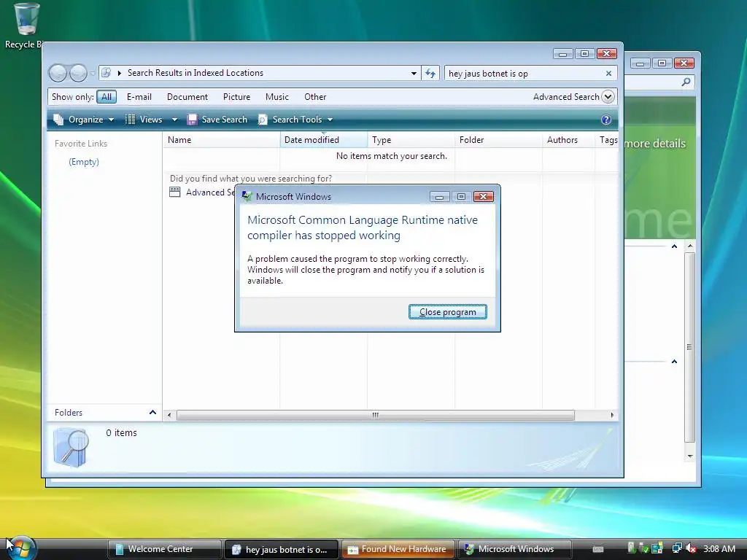Image resolution: width=747 pixels, height=560 pixels.
Task: Click the horizontal scrollbar left arrow
Action: pyautogui.click(x=169, y=415)
